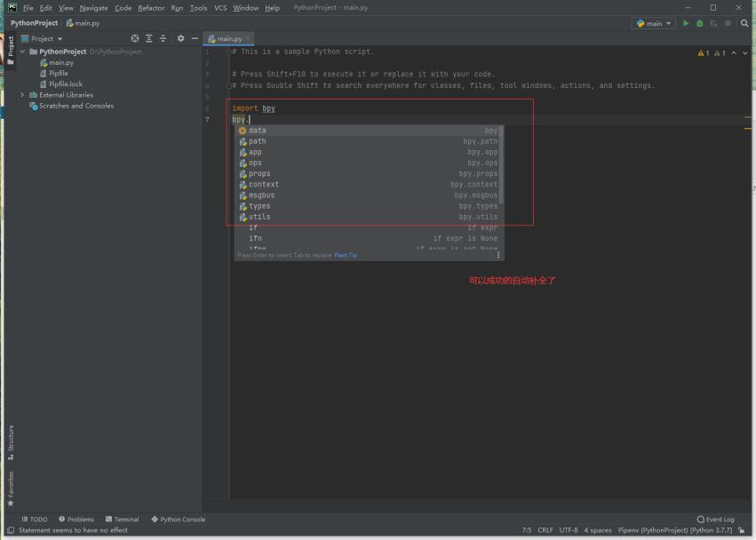Collapse the PythonProject root folder
Viewport: 756px width, 540px height.
coord(22,52)
